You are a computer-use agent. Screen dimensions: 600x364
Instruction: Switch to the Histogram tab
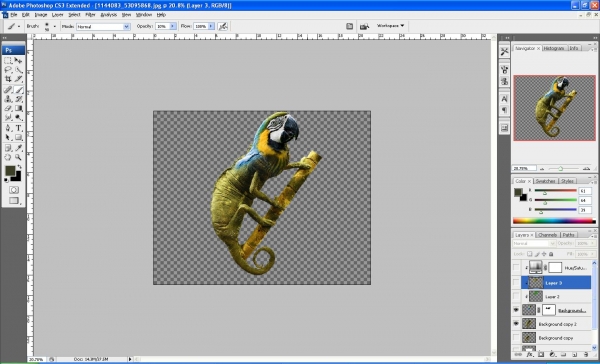click(554, 48)
